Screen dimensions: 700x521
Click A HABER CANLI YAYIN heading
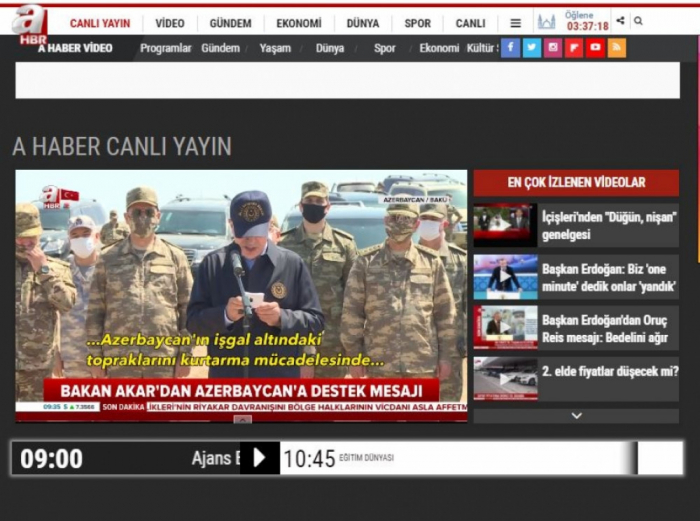(x=122, y=146)
